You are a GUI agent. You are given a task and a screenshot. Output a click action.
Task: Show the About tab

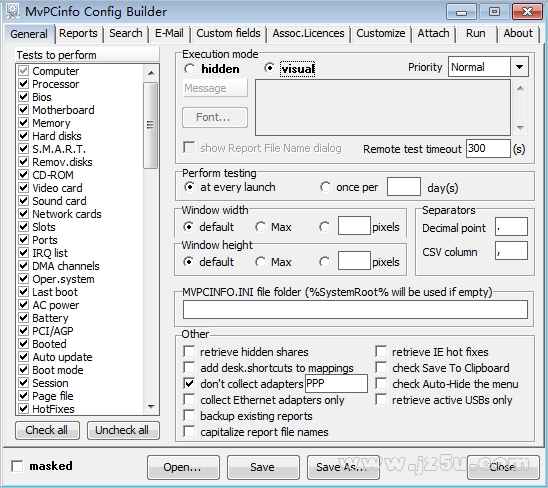point(518,34)
